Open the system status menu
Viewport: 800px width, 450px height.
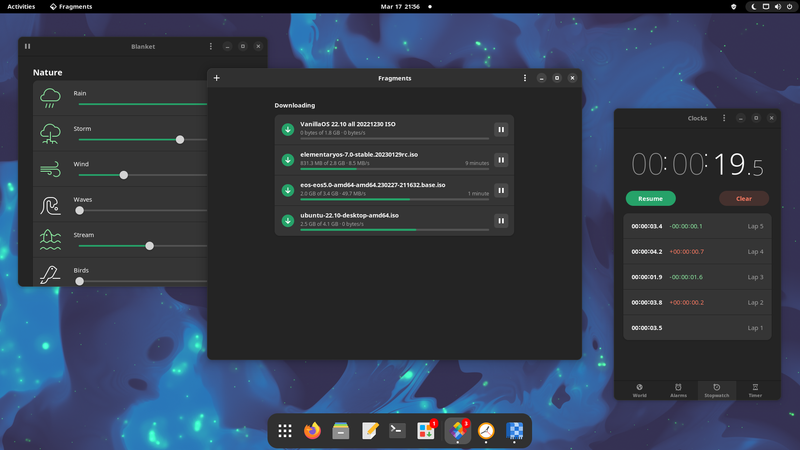tap(771, 7)
